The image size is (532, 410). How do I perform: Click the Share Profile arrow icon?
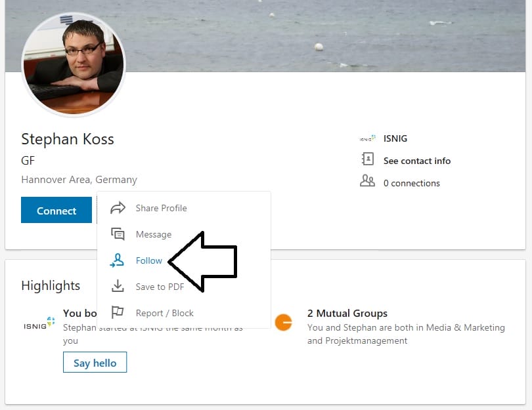(x=118, y=208)
